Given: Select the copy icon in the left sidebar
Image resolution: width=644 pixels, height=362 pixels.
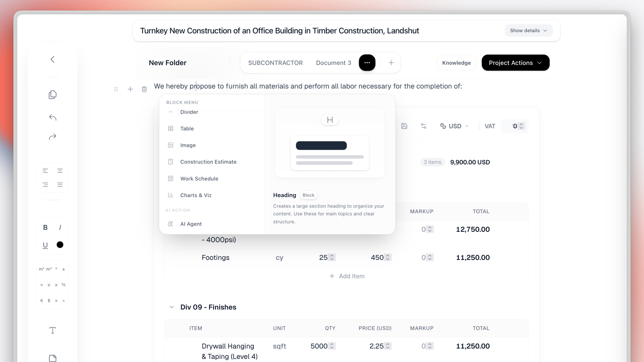Looking at the screenshot, I should click(53, 95).
